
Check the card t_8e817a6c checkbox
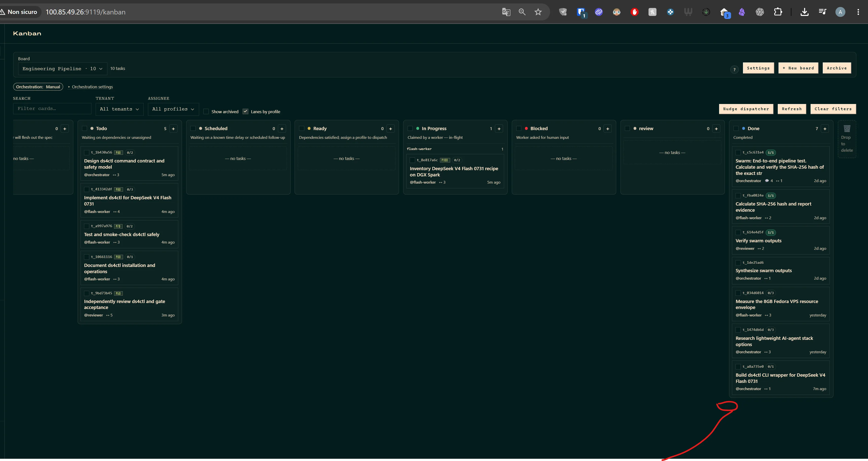click(412, 160)
